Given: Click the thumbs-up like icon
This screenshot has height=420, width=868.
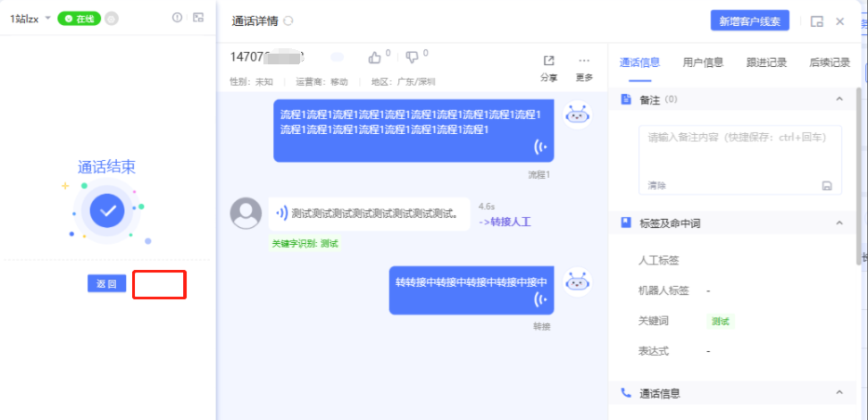Looking at the screenshot, I should (x=375, y=57).
